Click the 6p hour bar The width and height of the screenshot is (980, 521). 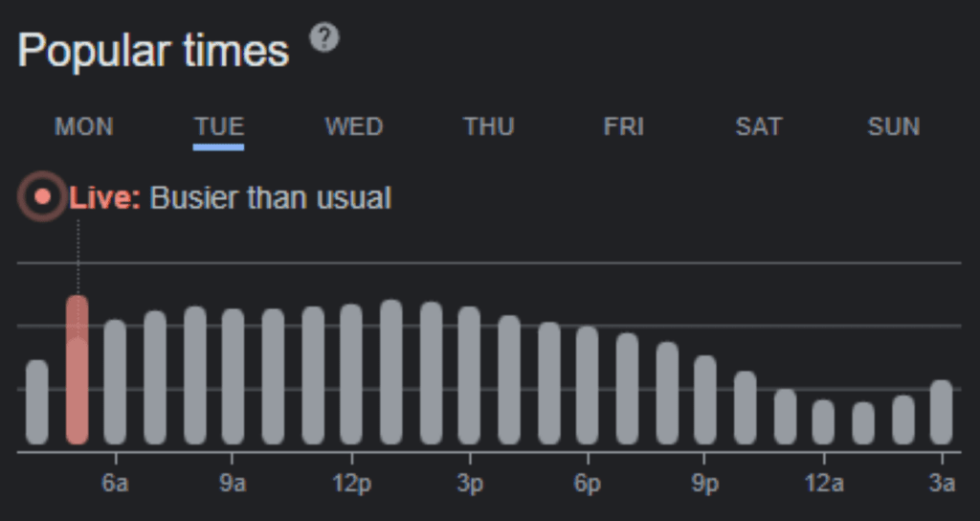tap(587, 386)
